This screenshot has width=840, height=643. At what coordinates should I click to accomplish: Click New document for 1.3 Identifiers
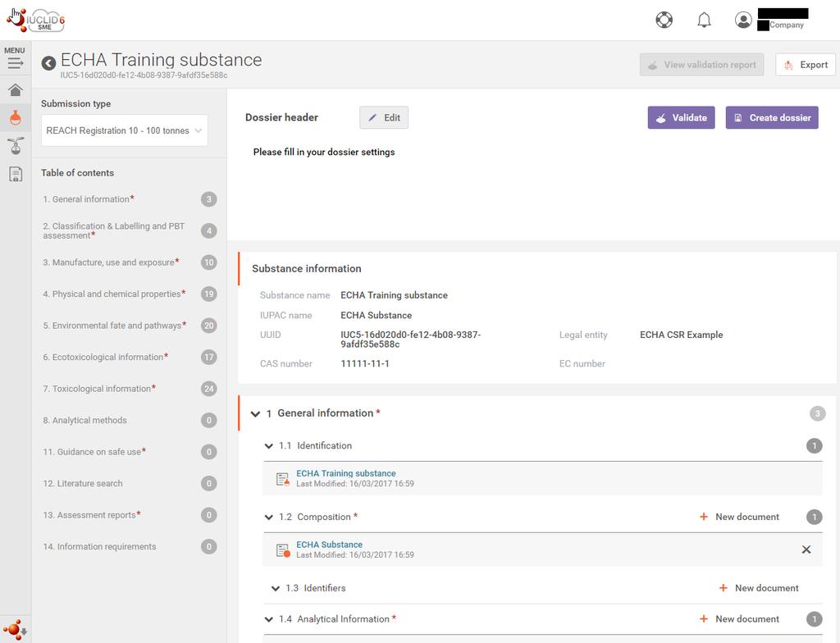coord(766,588)
